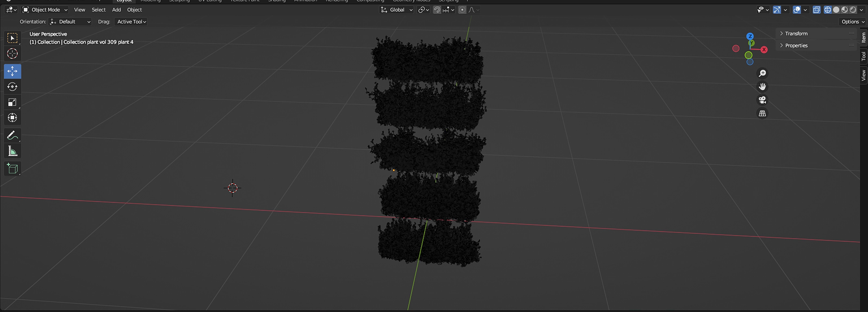The height and width of the screenshot is (312, 868).
Task: Open the transform pivot point menu
Action: [x=423, y=10]
